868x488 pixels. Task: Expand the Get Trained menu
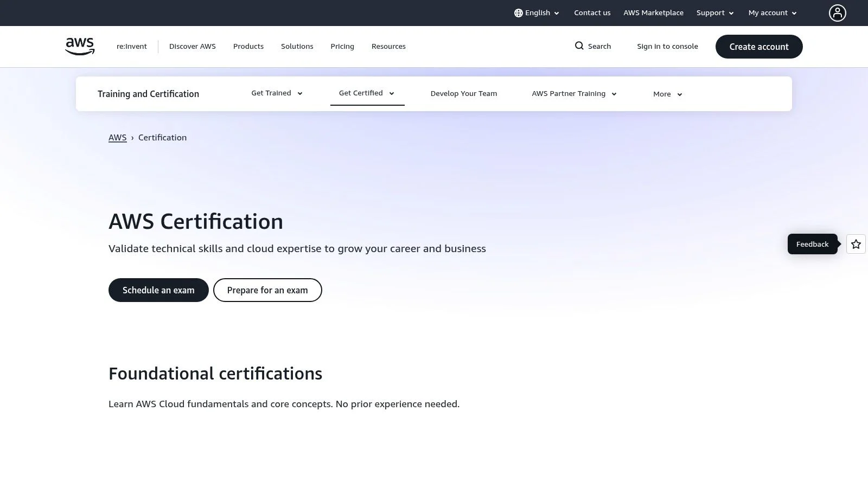pos(277,93)
